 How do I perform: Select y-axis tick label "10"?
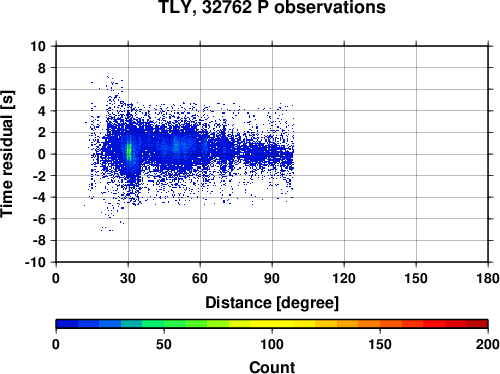coord(38,46)
